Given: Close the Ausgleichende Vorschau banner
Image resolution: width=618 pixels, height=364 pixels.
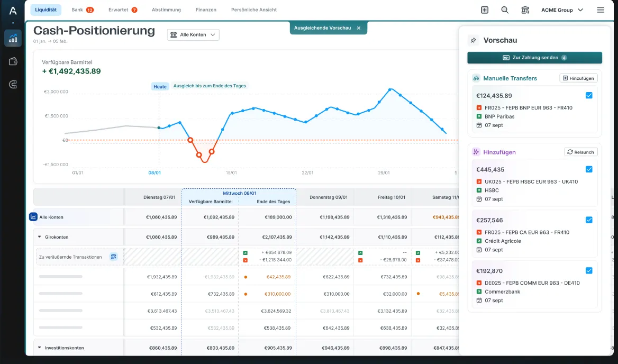Looking at the screenshot, I should [359, 28].
